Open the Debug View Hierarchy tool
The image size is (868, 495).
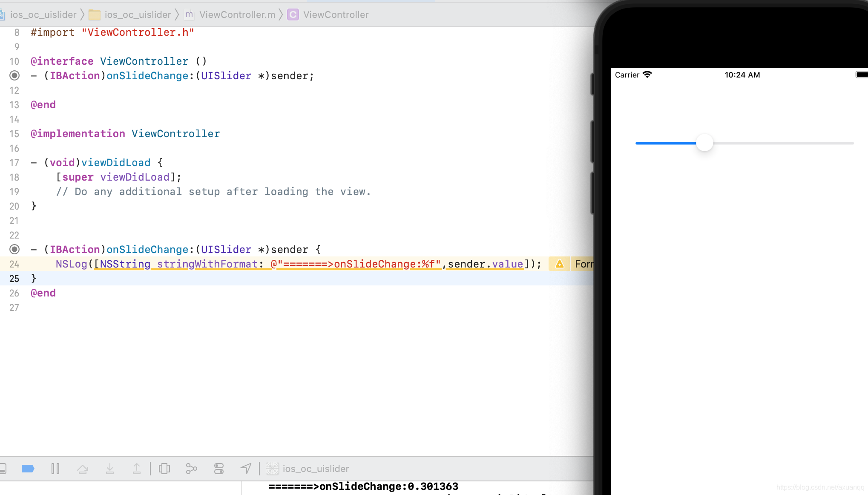coord(164,469)
